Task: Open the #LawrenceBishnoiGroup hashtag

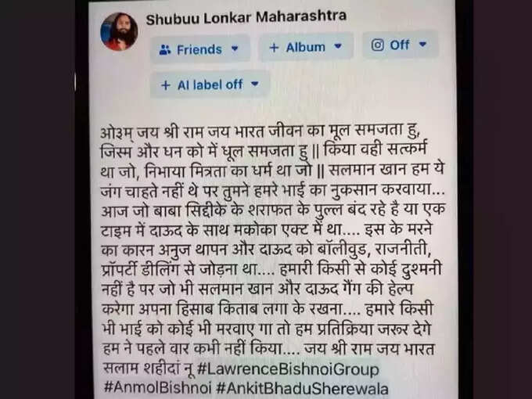Action: 288,369
